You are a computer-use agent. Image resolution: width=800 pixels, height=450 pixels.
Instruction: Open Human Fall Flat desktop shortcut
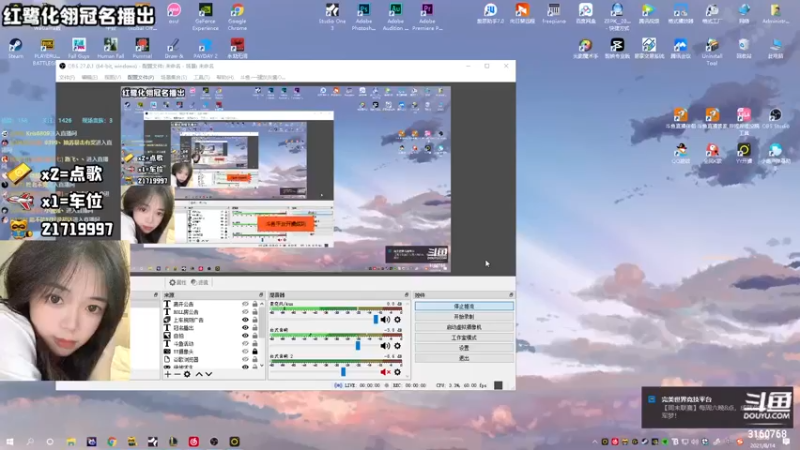click(111, 48)
